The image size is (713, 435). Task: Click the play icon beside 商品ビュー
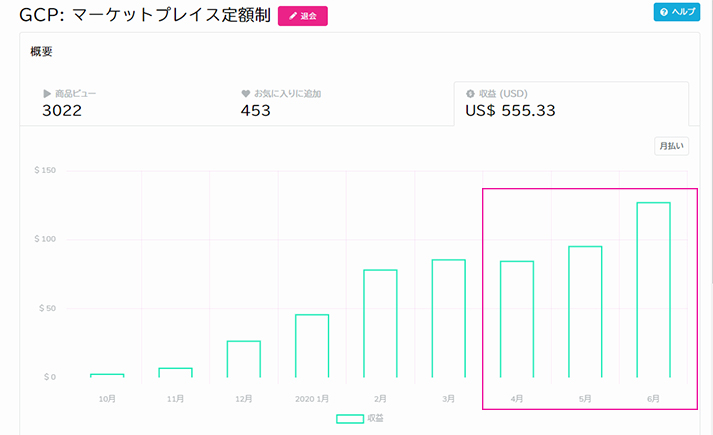click(x=46, y=94)
